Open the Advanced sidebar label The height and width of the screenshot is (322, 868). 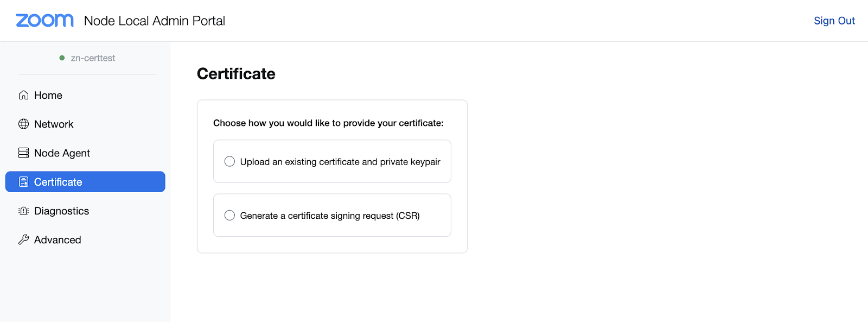click(58, 239)
